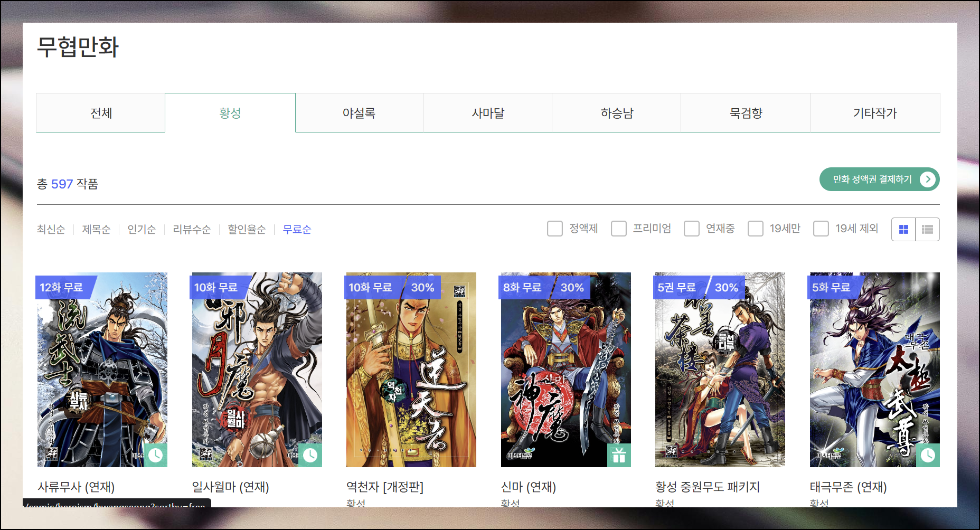Click the 30% discount badge on 신마
The image size is (980, 530).
pyautogui.click(x=572, y=287)
